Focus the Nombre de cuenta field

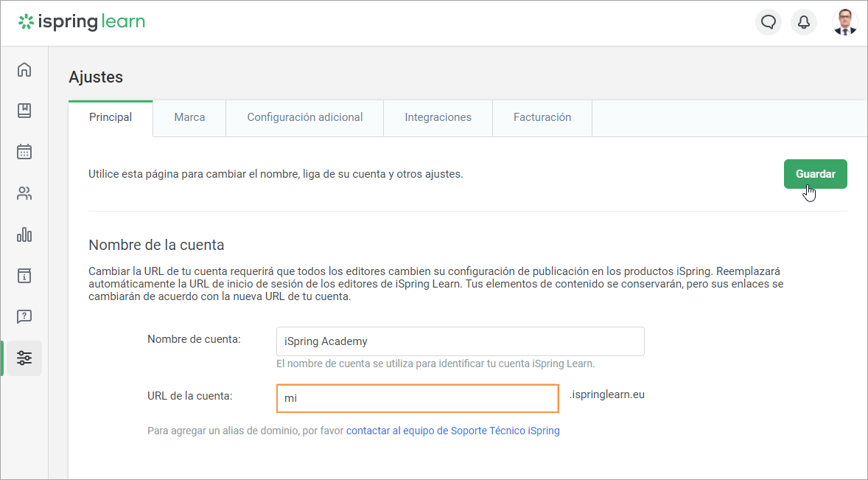click(460, 341)
